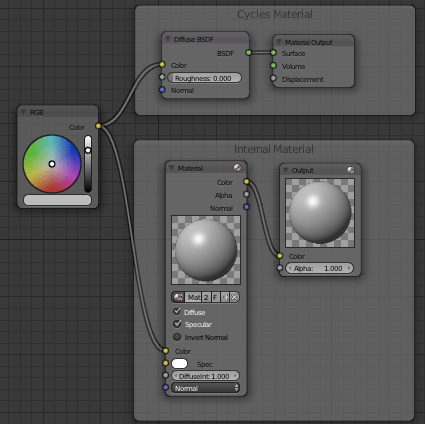Click the RGB node color wheel
The width and height of the screenshot is (425, 424).
[52, 164]
